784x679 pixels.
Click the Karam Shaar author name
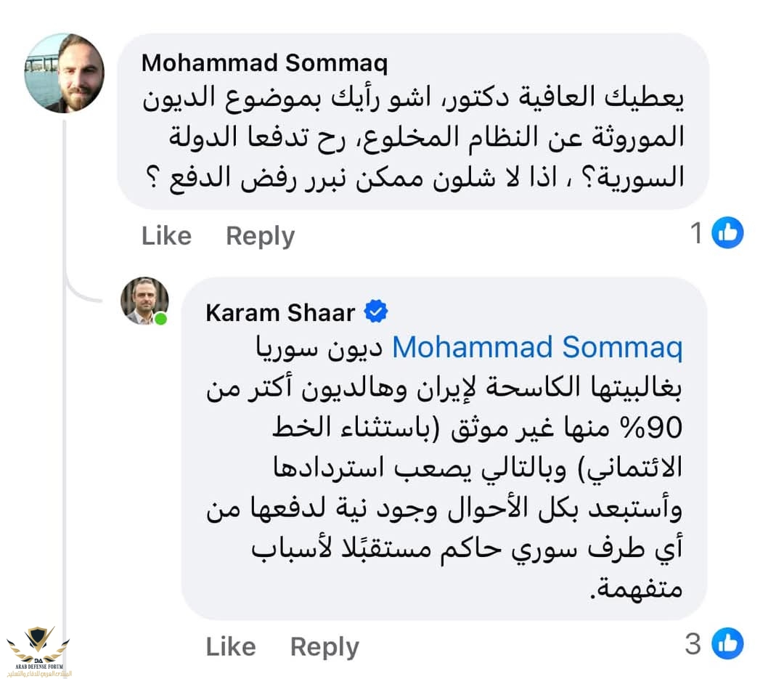280,312
